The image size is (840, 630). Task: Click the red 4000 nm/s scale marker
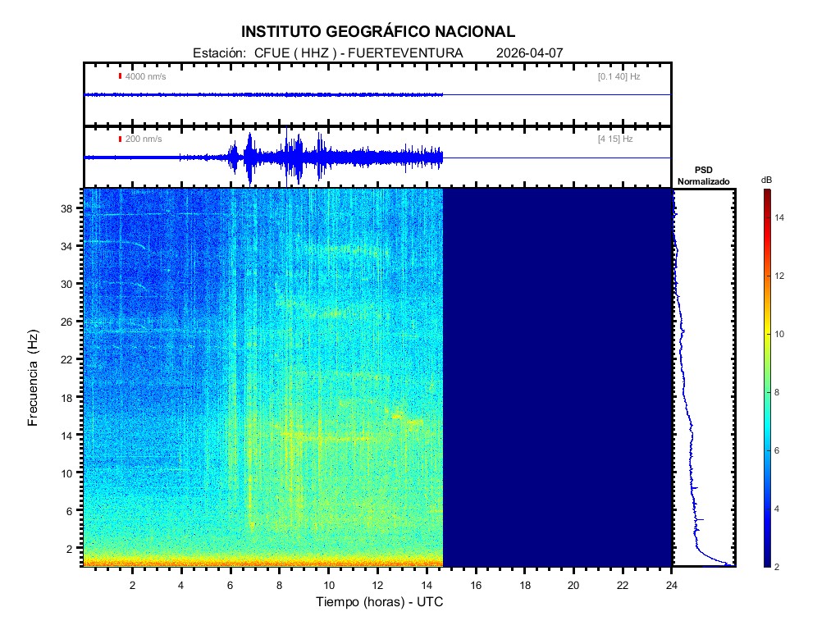(121, 76)
